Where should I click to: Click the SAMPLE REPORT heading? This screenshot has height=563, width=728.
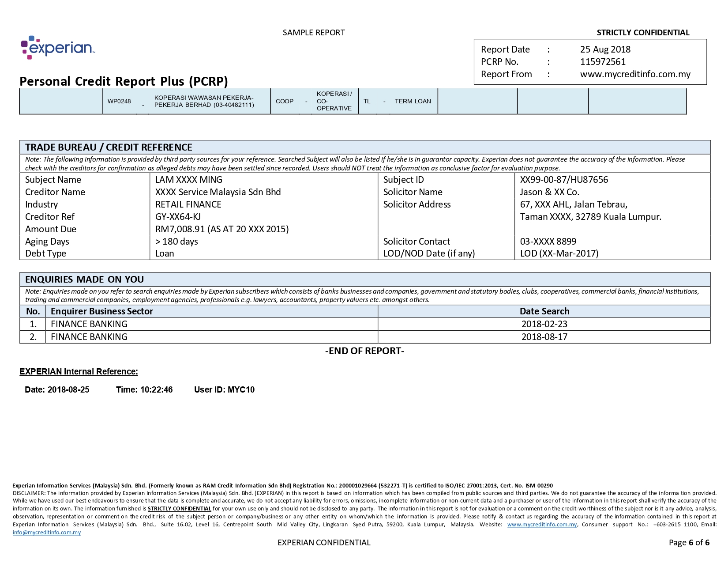point(314,33)
